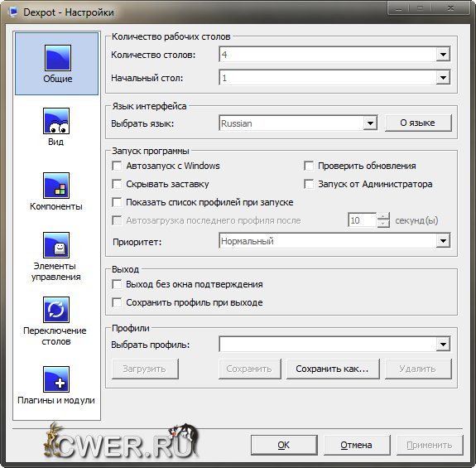Click the Отмена button
Screen dimensions: 476x468
(357, 445)
